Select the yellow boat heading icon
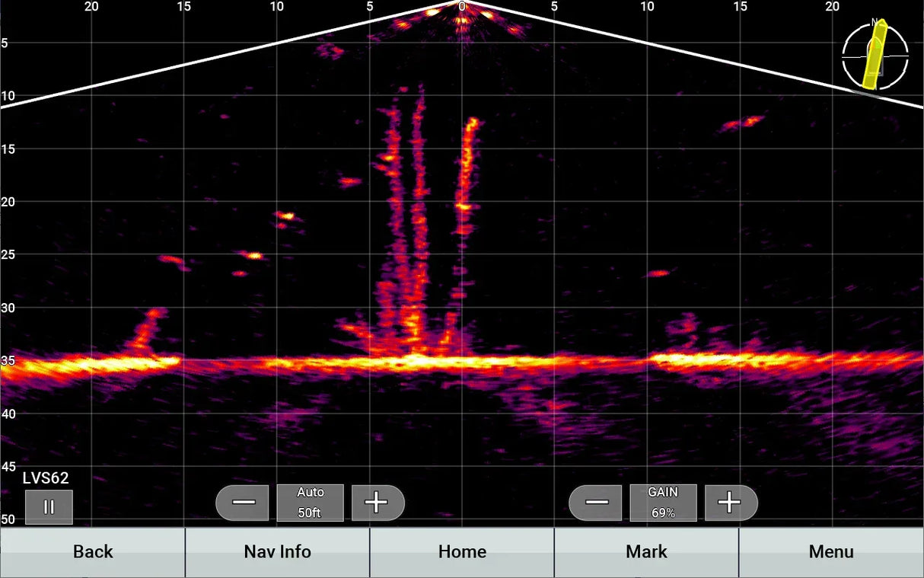 coord(875,56)
